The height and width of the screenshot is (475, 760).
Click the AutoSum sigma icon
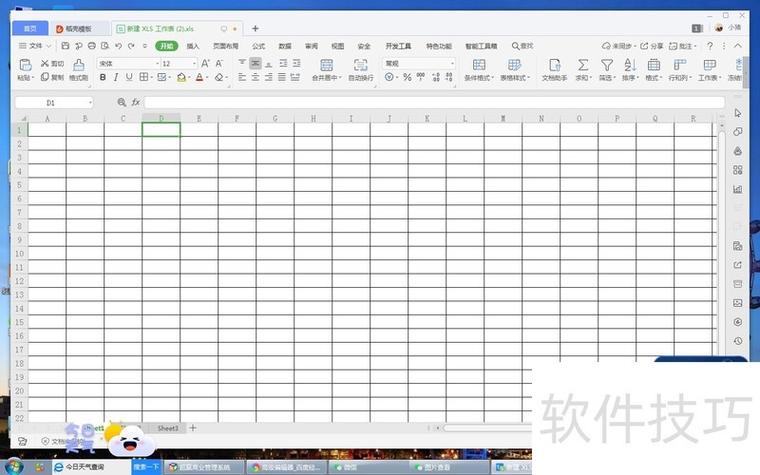583,65
